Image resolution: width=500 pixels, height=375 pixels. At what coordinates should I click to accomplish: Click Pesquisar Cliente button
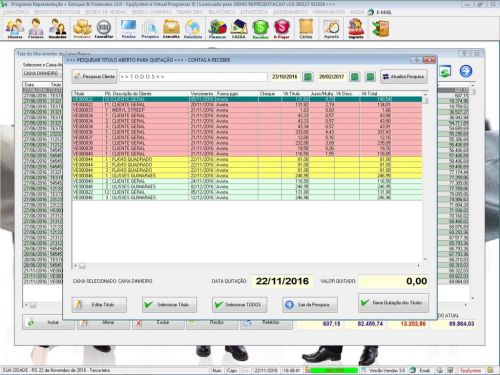(x=94, y=77)
